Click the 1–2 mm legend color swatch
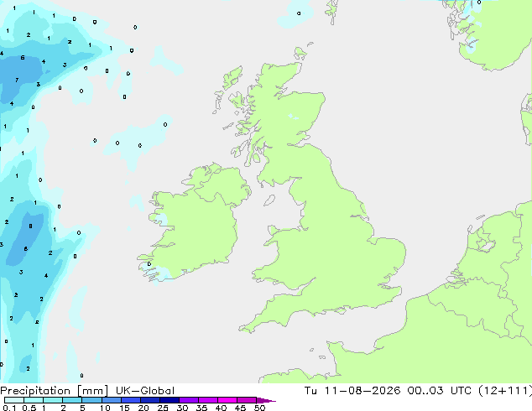The height and width of the screenshot is (411, 532). pyautogui.click(x=53, y=400)
